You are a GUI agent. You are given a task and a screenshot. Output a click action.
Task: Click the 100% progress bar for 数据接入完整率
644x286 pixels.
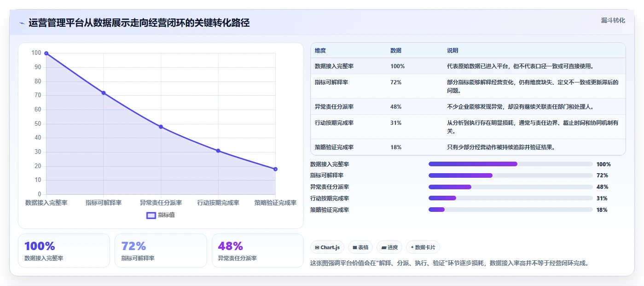[x=511, y=164]
